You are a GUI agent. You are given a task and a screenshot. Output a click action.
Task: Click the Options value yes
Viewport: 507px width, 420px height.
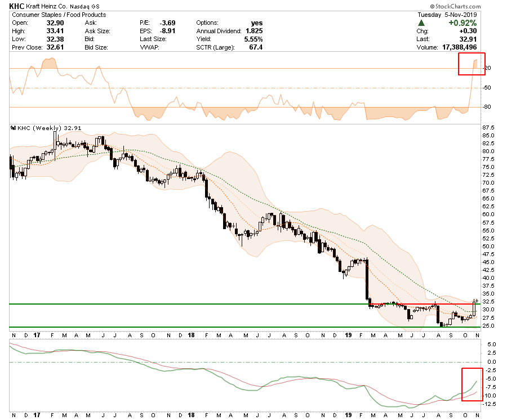[257, 23]
